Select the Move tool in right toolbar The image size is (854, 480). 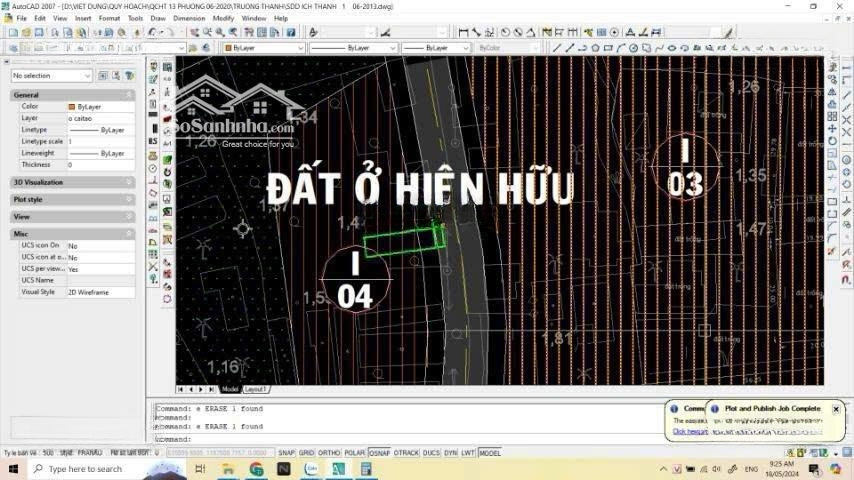(832, 129)
